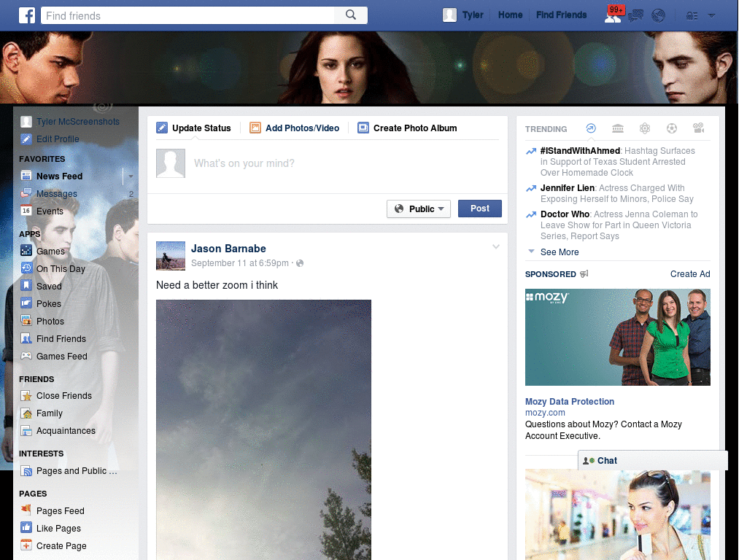
Task: Click the Games sidebar icon
Action: pyautogui.click(x=26, y=251)
